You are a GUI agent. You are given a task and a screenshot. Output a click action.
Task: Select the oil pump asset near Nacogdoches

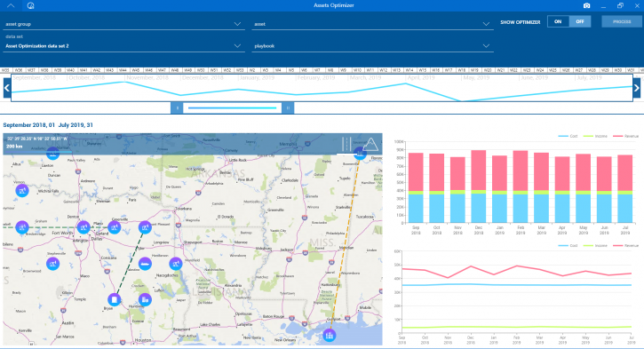(176, 264)
